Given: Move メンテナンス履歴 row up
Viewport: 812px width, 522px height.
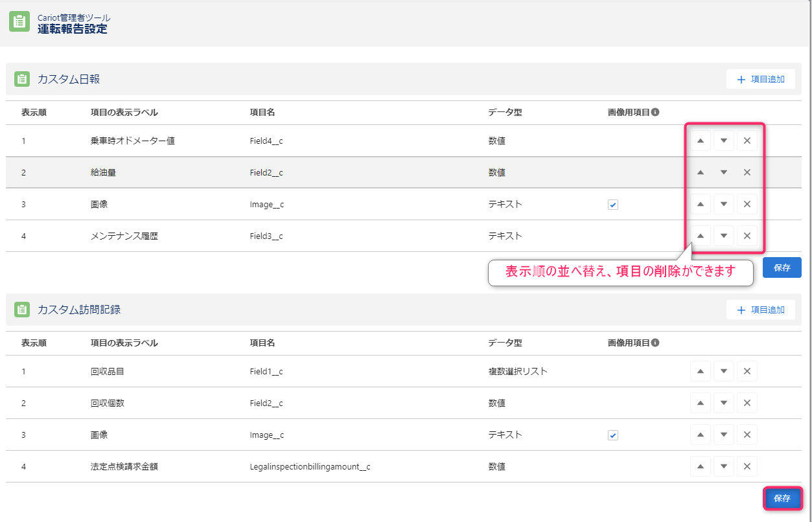Looking at the screenshot, I should [x=700, y=236].
